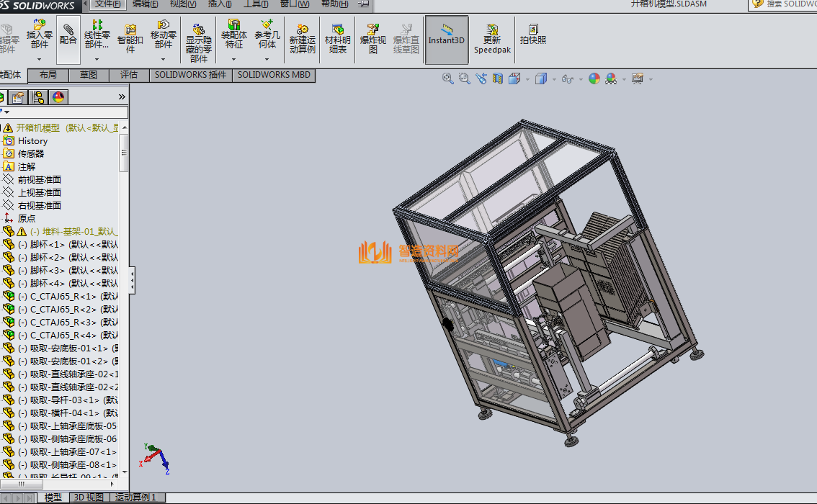
Task: Click the section view icon
Action: tap(497, 78)
